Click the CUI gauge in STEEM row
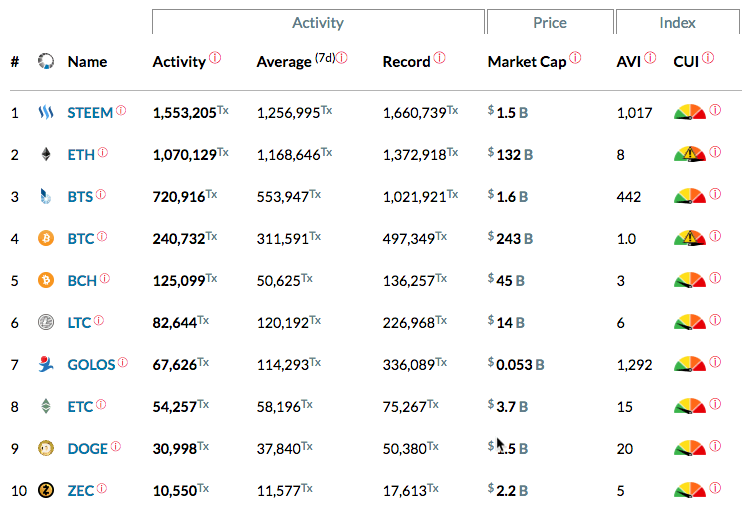 (690, 112)
